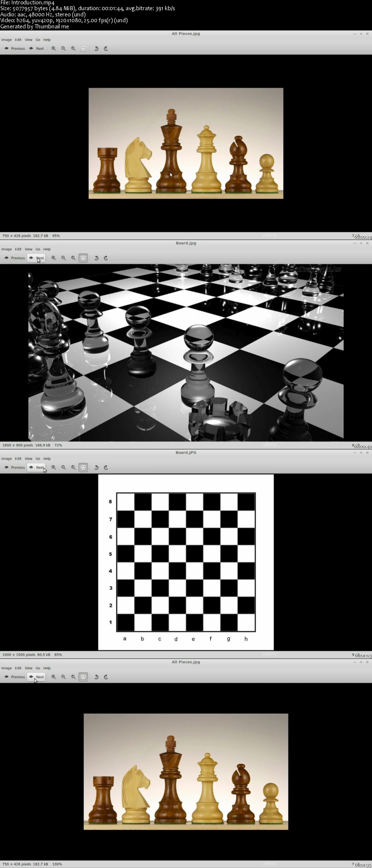Show normal size in Board.JPG 65% window
This screenshot has width=372, height=868.
click(x=73, y=468)
